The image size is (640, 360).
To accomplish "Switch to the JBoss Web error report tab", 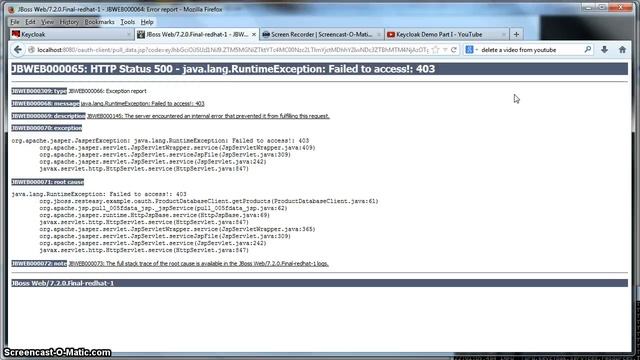I will point(197,34).
